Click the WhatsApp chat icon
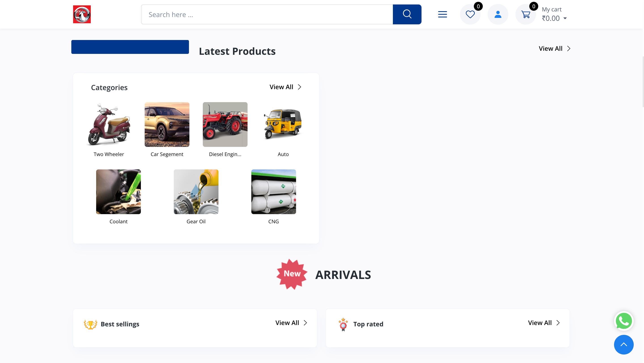The image size is (644, 363). coord(623,321)
